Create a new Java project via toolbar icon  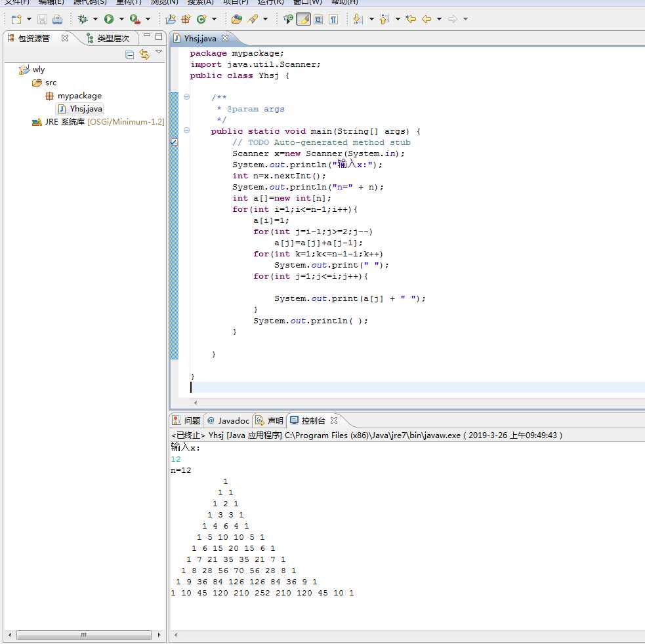point(171,19)
